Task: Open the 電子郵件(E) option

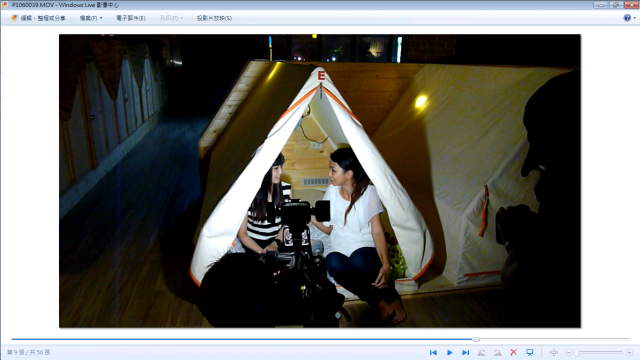Action: pyautogui.click(x=131, y=18)
